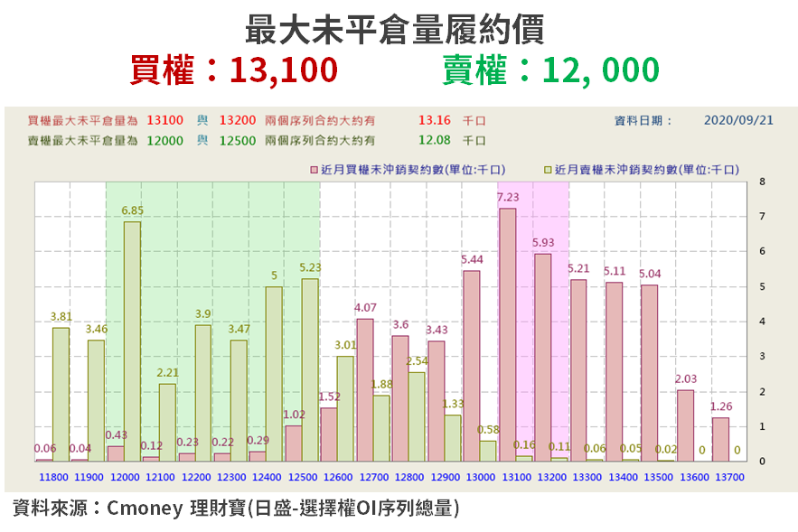This screenshot has width=798, height=532.
Task: Click the call bar labeled 7.23
Action: (x=507, y=335)
